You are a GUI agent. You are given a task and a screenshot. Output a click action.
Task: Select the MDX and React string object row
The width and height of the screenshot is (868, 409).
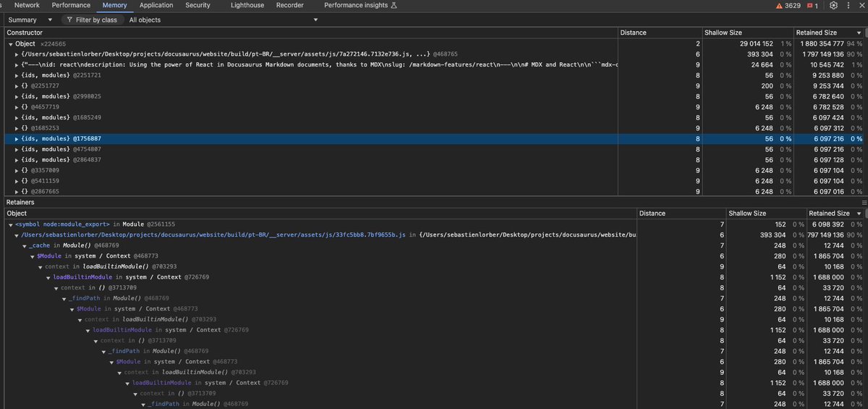tap(433, 65)
